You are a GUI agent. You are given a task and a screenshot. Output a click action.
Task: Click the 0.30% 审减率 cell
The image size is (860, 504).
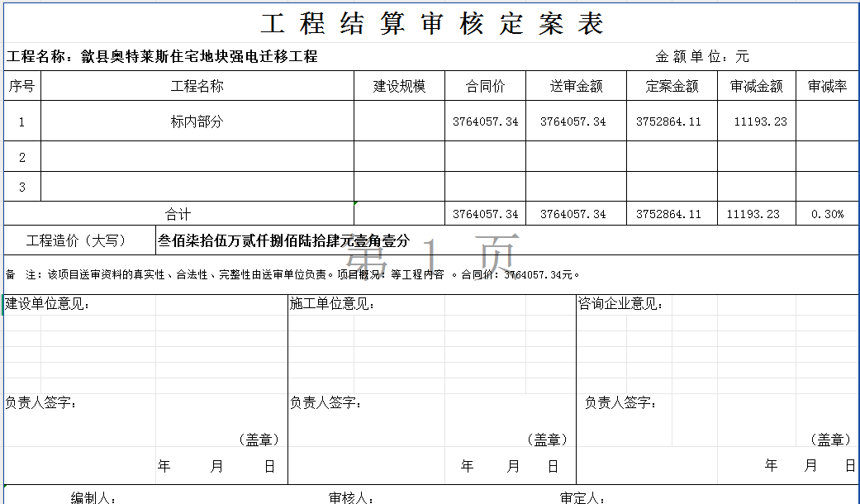827,214
